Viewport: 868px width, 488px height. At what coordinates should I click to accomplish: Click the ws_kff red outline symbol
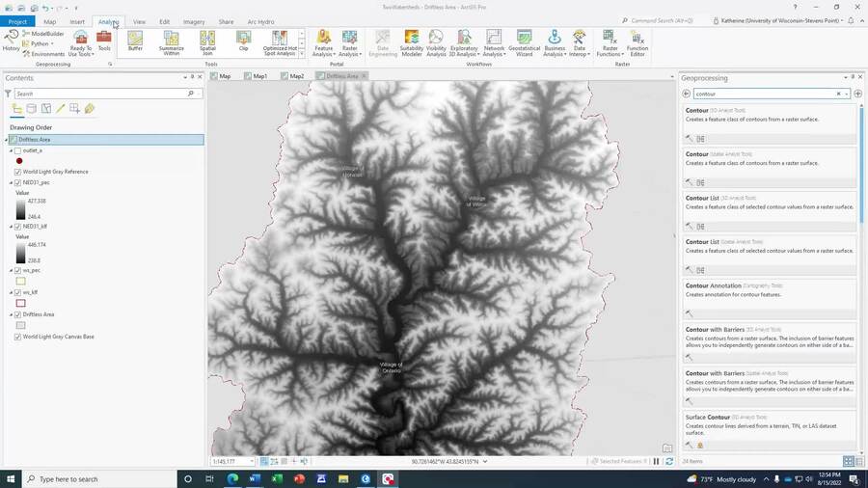coord(20,303)
